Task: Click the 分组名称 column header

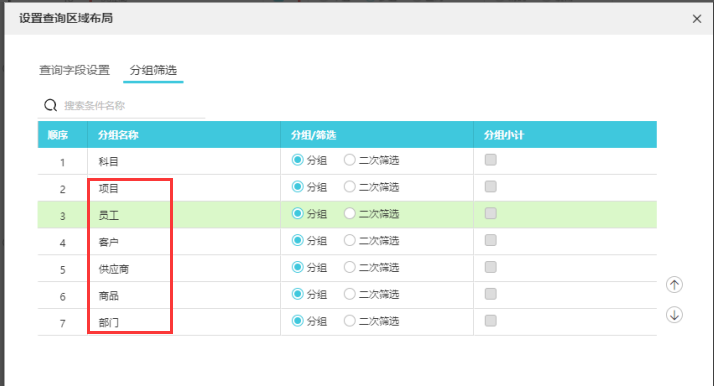Action: pyautogui.click(x=184, y=135)
